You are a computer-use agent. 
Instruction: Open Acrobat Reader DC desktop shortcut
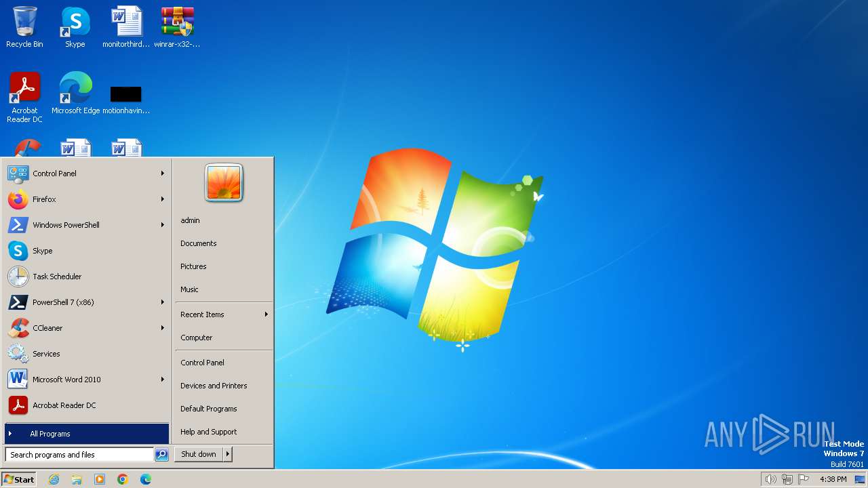pyautogui.click(x=24, y=97)
